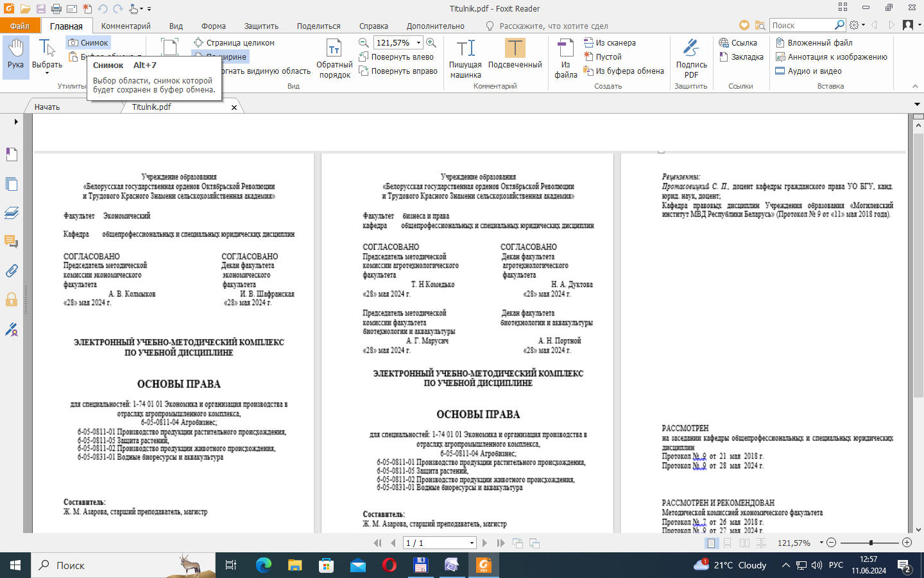
Task: Click the Typewriter (Пишущая машинка) tool
Action: pos(465,58)
